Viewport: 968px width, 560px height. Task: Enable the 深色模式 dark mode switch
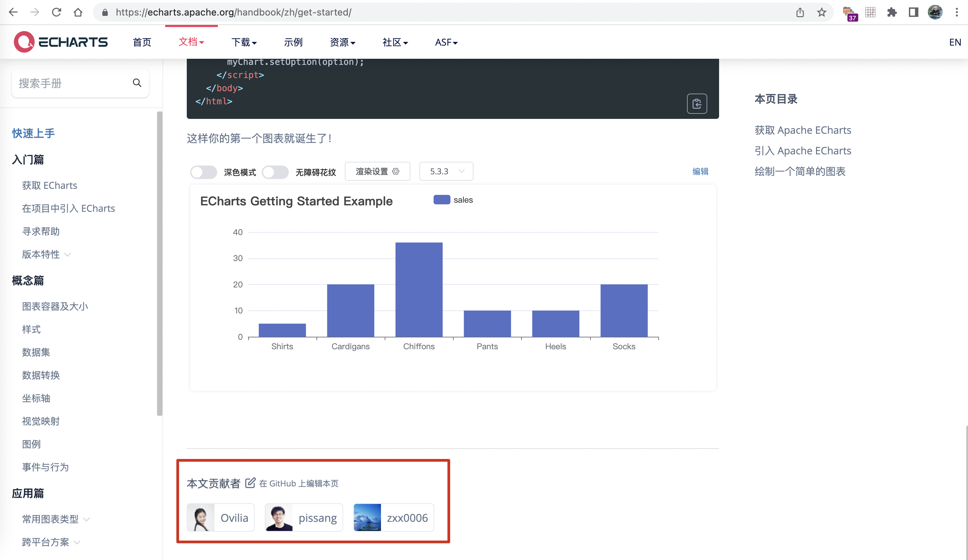[x=204, y=172]
